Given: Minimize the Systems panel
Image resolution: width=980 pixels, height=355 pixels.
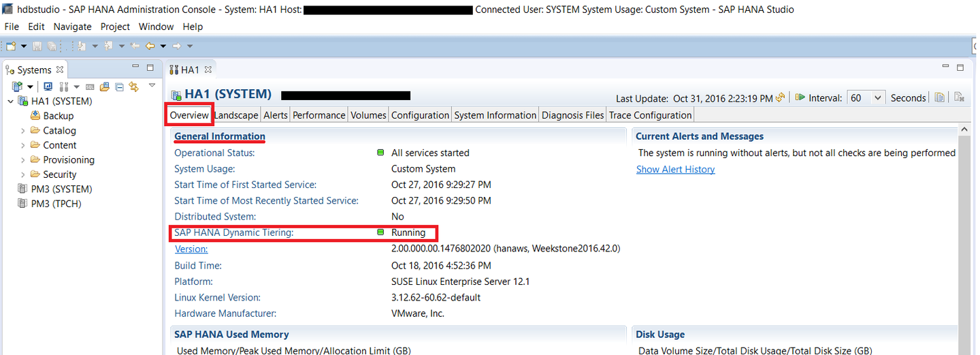Looking at the screenshot, I should coord(135,66).
